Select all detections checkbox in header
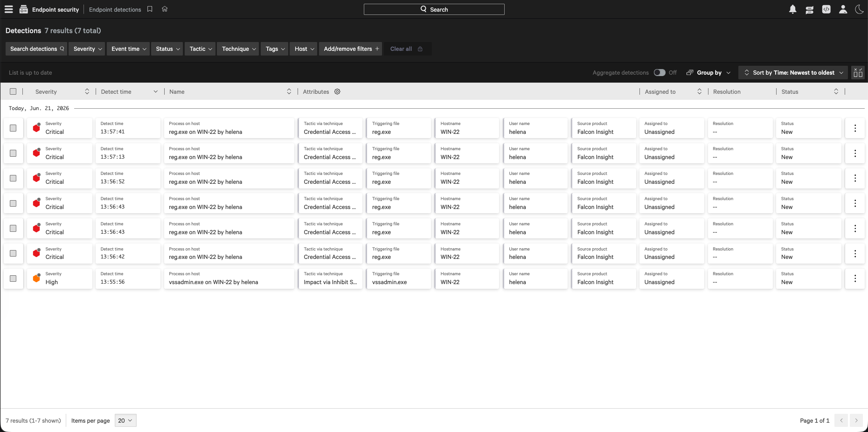This screenshot has width=868, height=432. click(13, 91)
